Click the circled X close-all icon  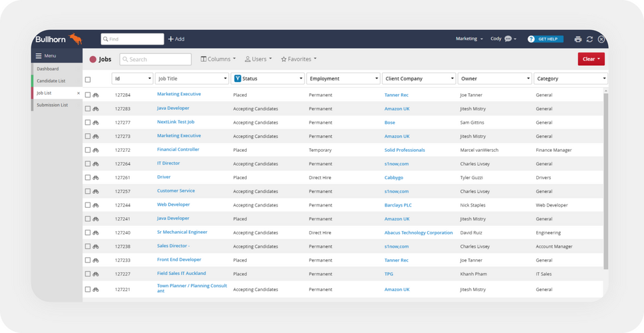point(601,39)
